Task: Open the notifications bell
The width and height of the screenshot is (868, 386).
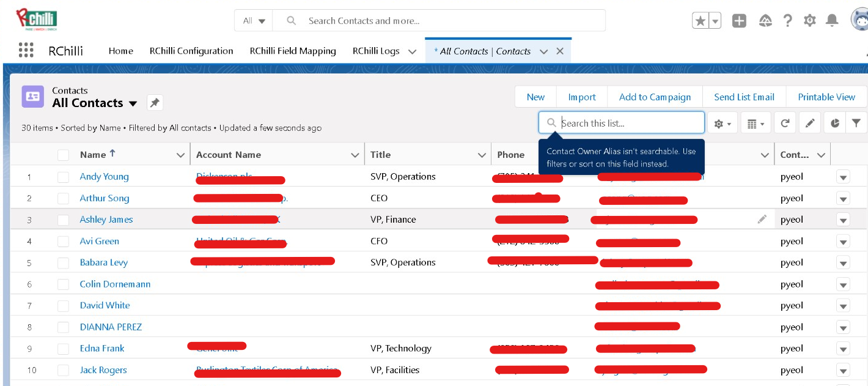Action: [x=832, y=21]
